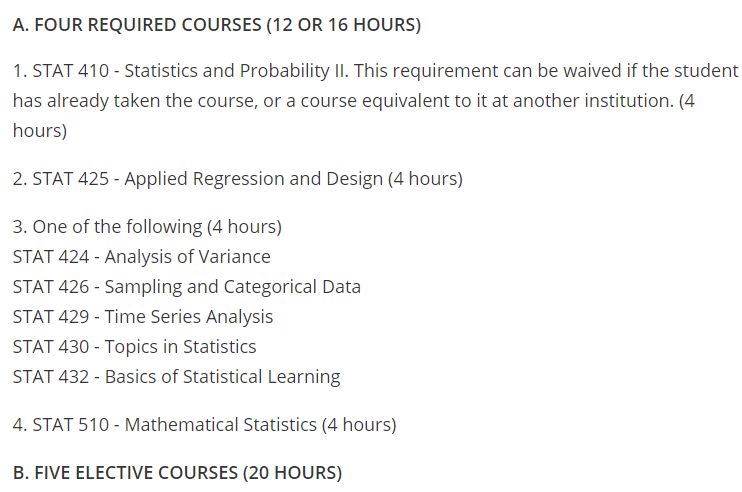
Task: Choose STAT 426 Sampling and Categorical Data
Action: point(186,287)
